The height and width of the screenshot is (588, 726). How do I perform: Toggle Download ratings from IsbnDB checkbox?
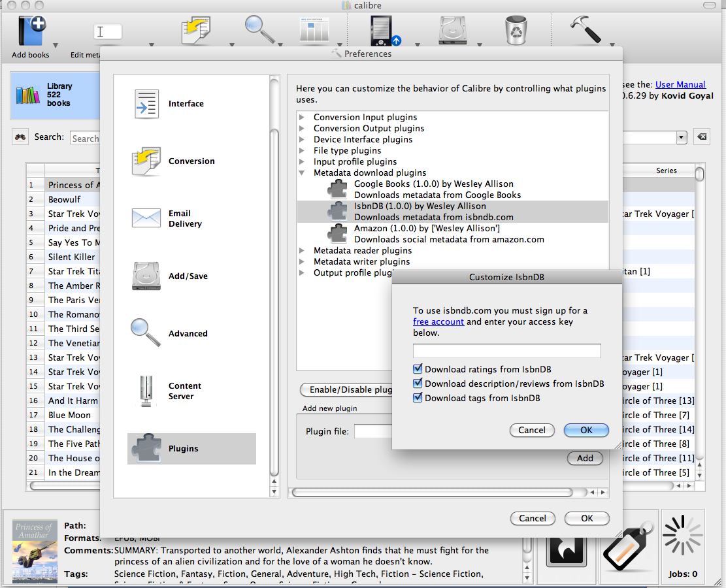tap(418, 369)
